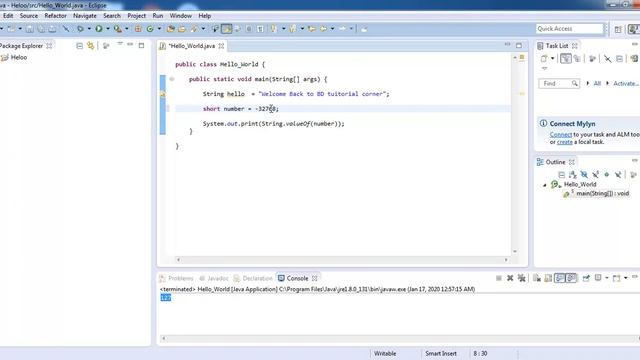Click the Run Last Tool (external tools) icon
The height and width of the screenshot is (360, 640).
pos(118,29)
